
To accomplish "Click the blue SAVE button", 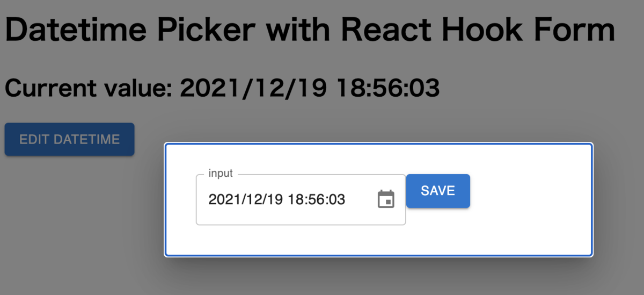I will (x=438, y=191).
